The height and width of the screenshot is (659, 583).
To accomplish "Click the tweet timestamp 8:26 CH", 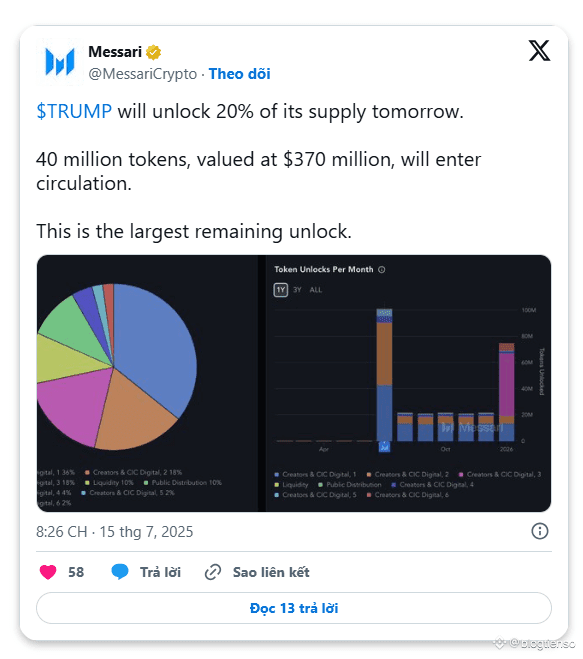I will click(61, 532).
